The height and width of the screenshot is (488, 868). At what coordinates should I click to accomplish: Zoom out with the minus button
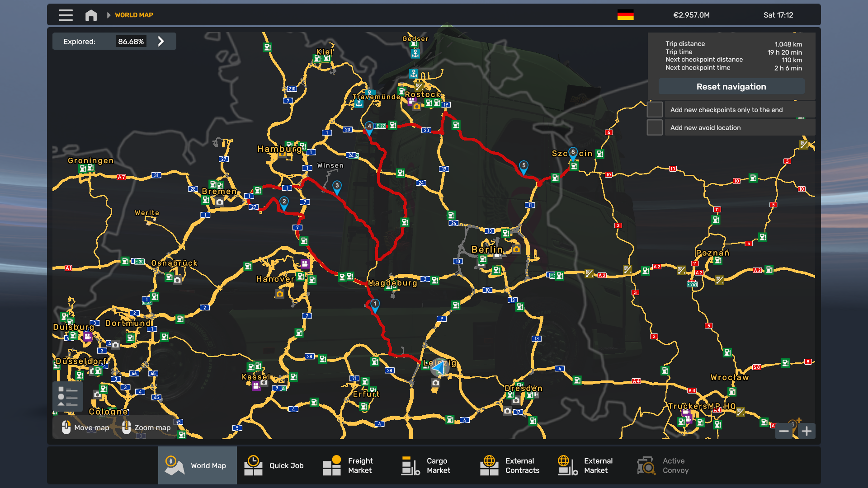coord(784,431)
